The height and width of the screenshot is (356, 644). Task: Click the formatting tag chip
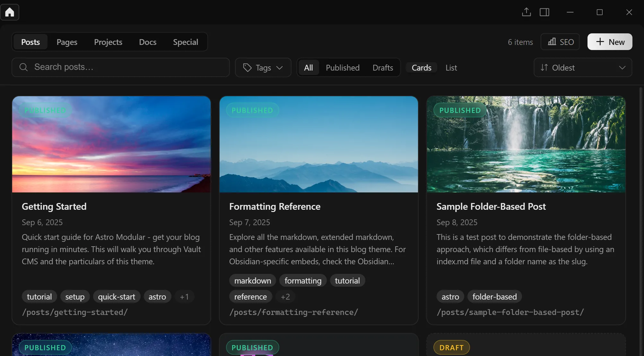pyautogui.click(x=303, y=281)
